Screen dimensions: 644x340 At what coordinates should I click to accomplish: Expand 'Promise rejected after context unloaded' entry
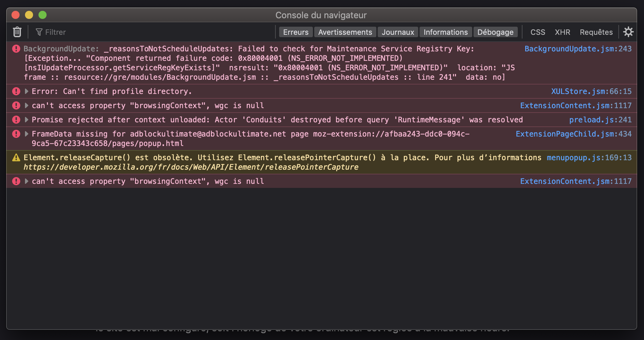point(27,120)
